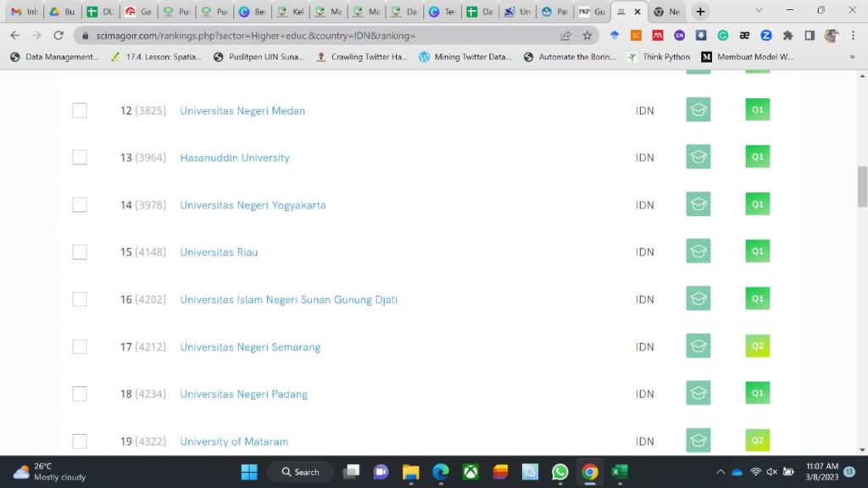Click the graduation cap icon for Universitas Riau
The image size is (868, 488).
click(698, 252)
